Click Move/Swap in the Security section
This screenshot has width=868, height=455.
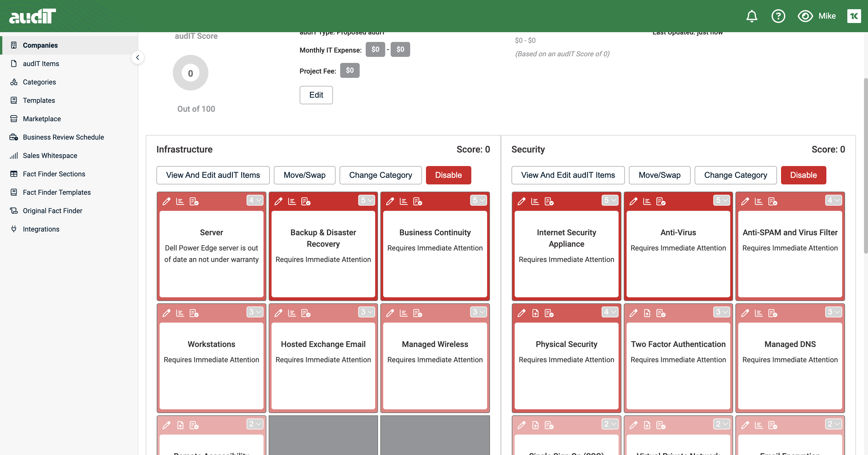coord(659,175)
